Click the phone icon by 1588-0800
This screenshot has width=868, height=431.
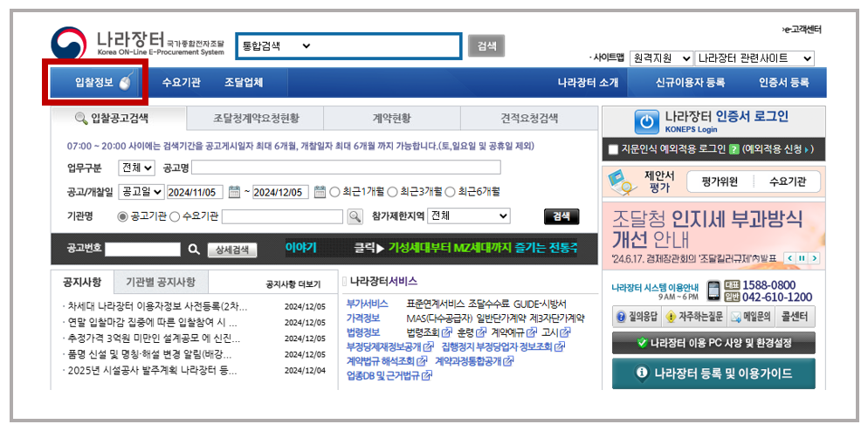(x=714, y=290)
